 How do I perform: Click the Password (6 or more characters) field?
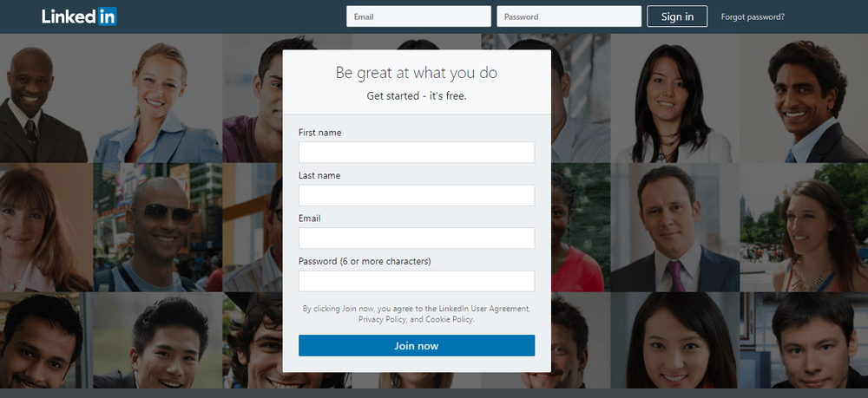pos(417,281)
